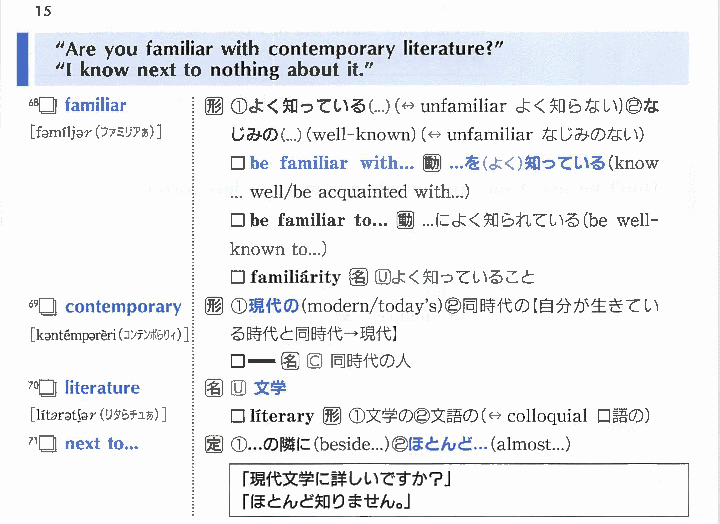Tick the checkbox next to headword familiar
The width and height of the screenshot is (720, 524).
pos(48,106)
